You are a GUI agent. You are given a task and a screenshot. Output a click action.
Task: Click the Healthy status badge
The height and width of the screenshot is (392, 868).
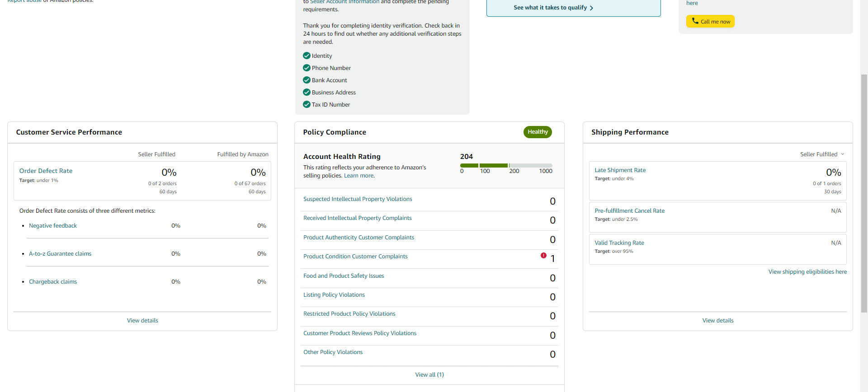point(538,132)
